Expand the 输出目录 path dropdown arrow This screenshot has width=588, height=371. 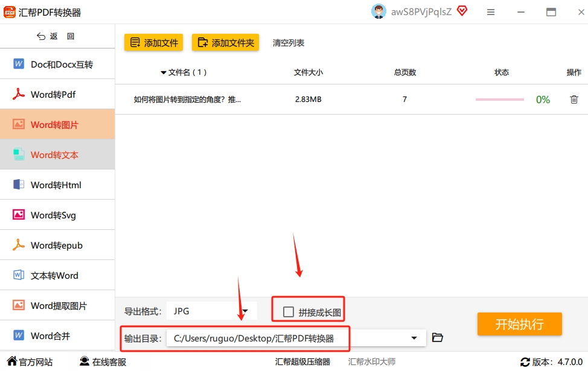(x=414, y=338)
